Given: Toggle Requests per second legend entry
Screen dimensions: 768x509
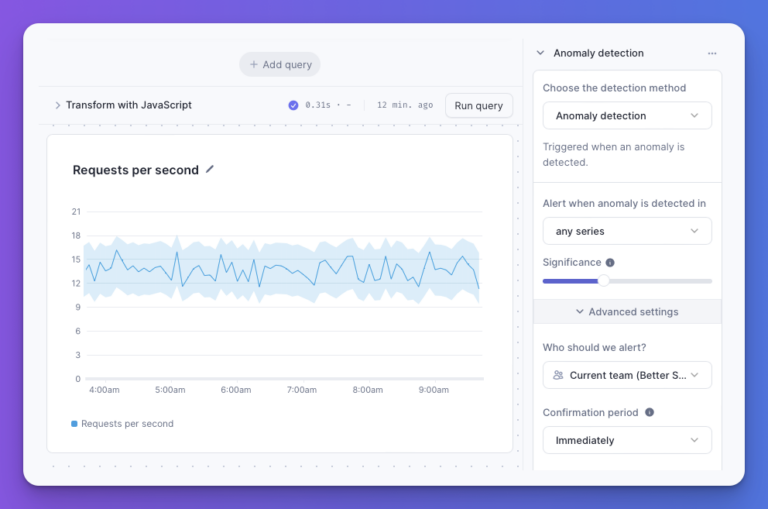Looking at the screenshot, I should tap(122, 424).
